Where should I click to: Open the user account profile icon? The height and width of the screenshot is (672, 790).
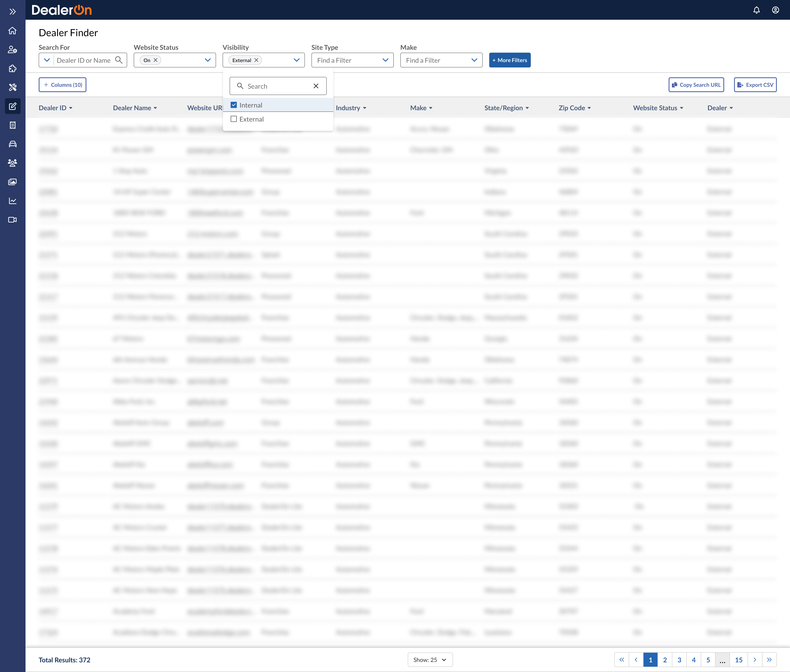pos(776,10)
